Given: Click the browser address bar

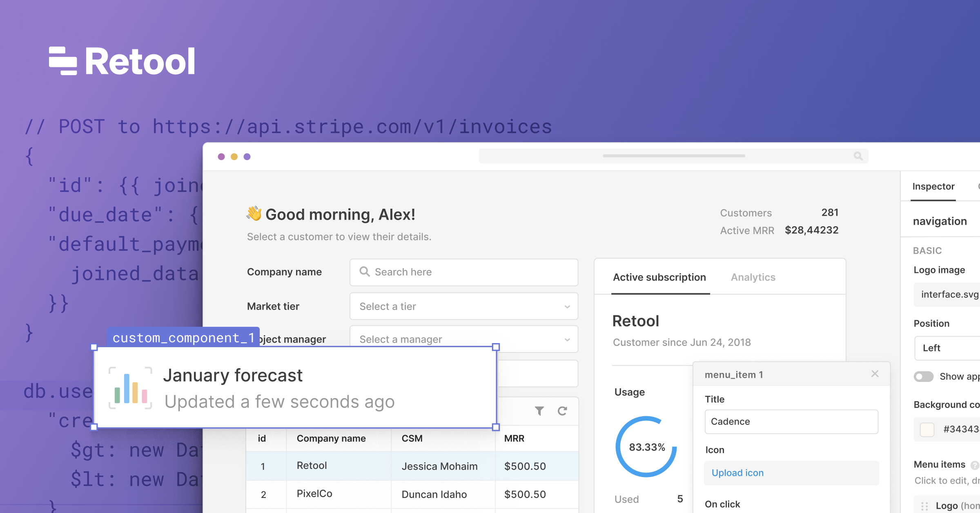Looking at the screenshot, I should click(x=674, y=156).
